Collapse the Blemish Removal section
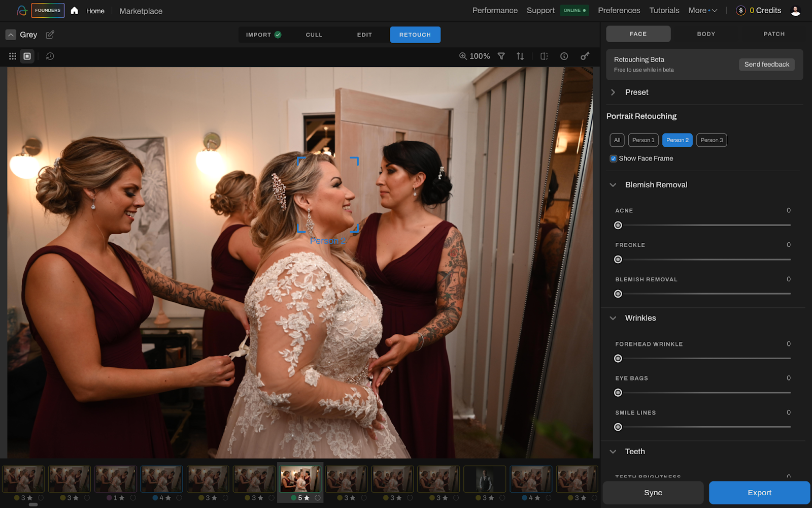812x508 pixels. [x=613, y=185]
